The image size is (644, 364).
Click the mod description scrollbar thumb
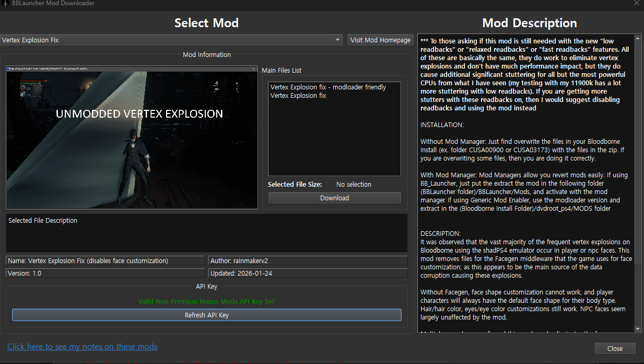click(637, 152)
